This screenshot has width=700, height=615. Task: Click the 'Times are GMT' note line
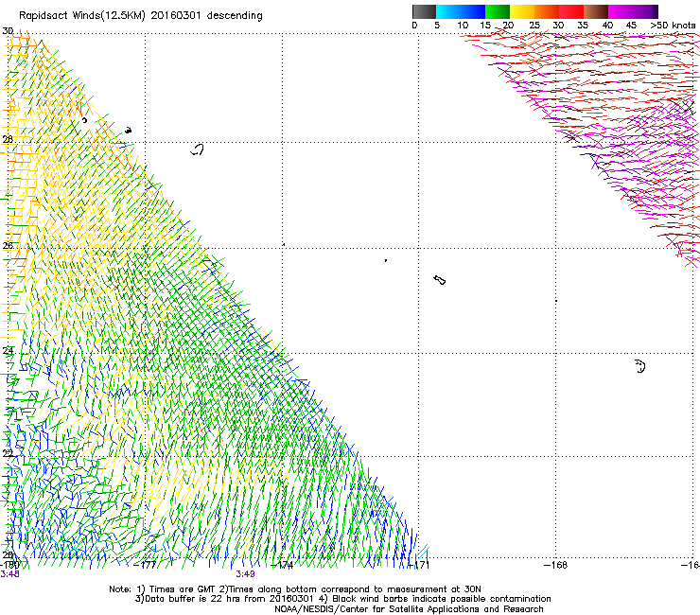pos(294,589)
